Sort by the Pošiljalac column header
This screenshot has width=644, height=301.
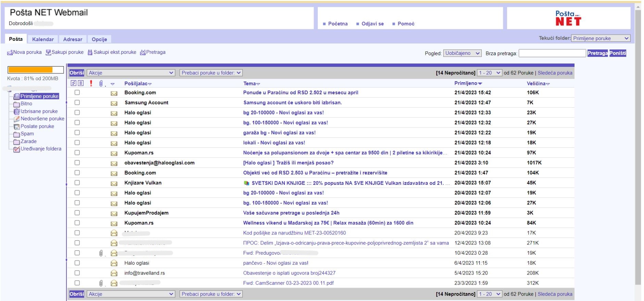click(x=138, y=84)
